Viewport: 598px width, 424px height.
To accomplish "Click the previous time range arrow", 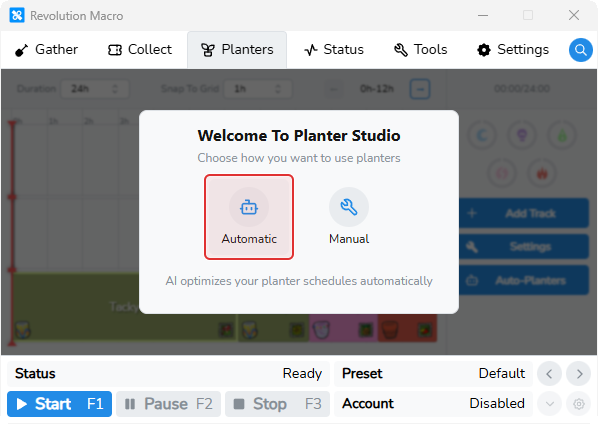I will [x=333, y=89].
